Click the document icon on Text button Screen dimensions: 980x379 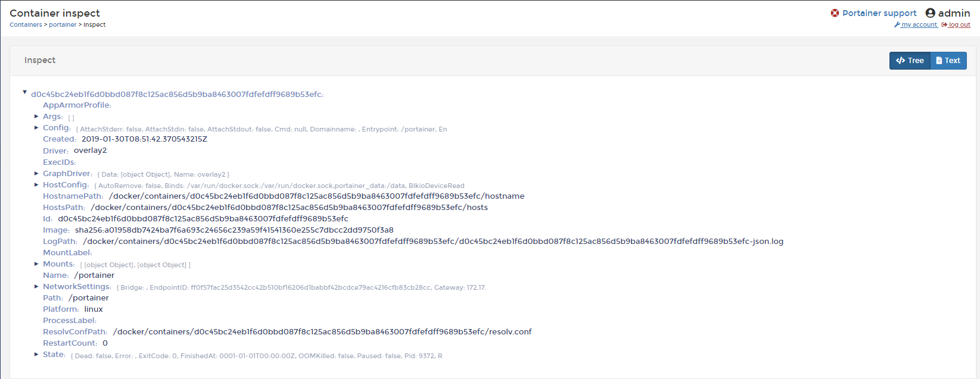[x=939, y=61]
